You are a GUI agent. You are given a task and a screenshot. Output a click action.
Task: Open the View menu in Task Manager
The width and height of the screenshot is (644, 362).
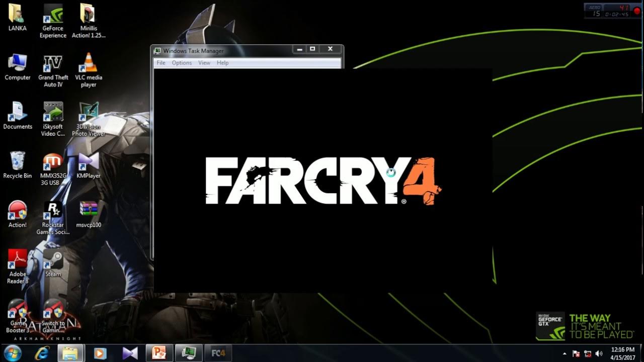click(x=204, y=63)
